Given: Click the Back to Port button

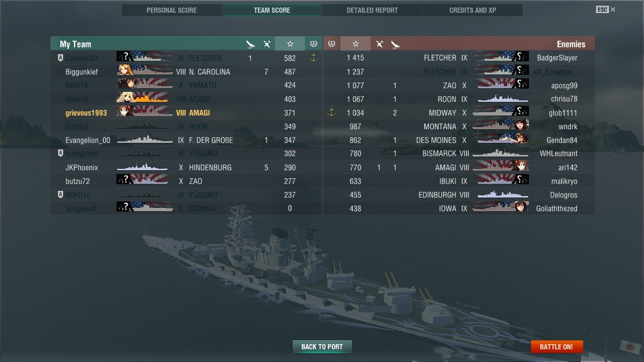Looking at the screenshot, I should (322, 346).
